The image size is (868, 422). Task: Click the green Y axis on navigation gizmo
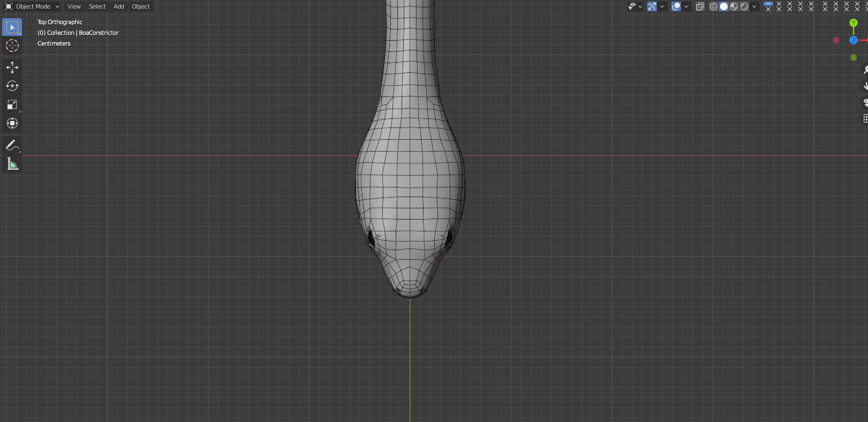click(854, 23)
